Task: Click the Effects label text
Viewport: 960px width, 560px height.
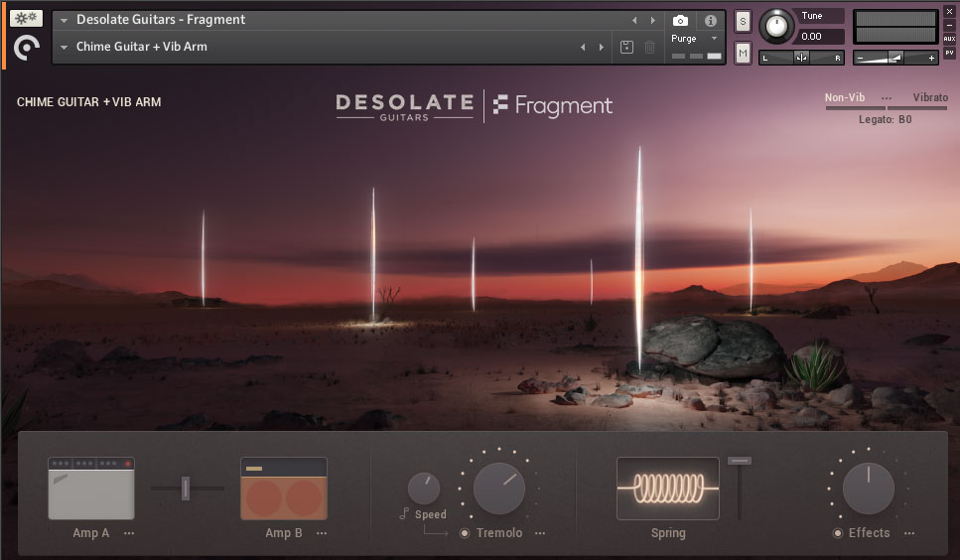Action: click(x=869, y=533)
